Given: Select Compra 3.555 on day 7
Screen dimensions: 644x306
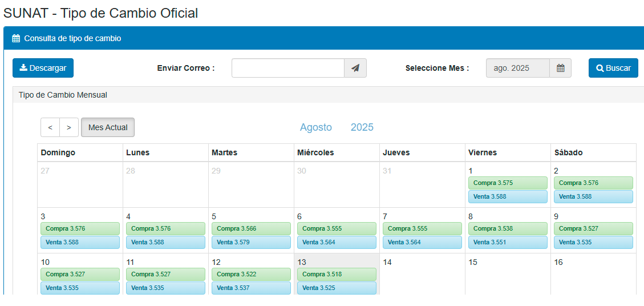Looking at the screenshot, I should (x=422, y=229).
